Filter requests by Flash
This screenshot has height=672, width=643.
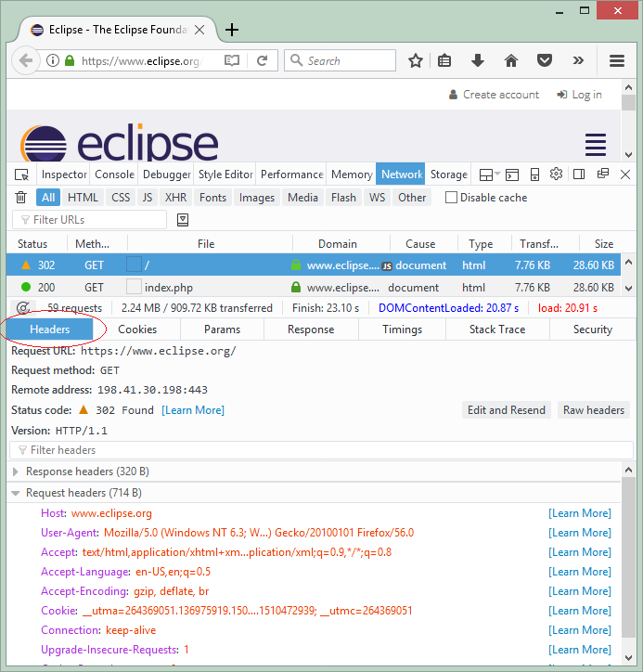(343, 198)
